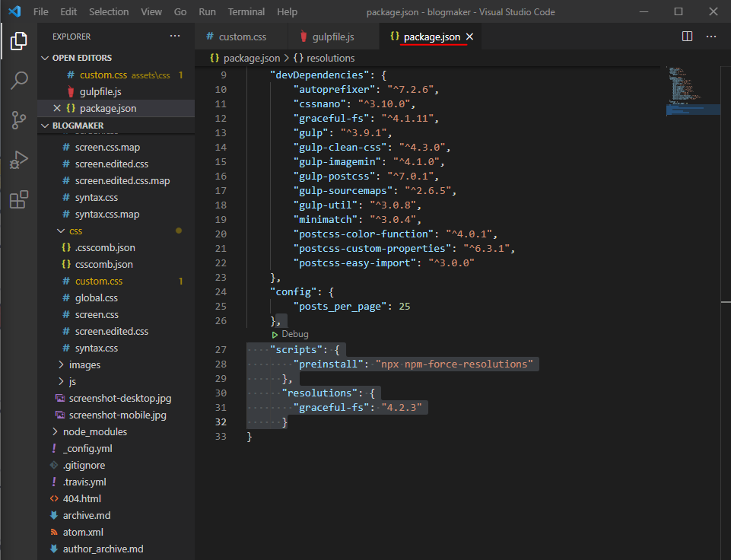Screen dimensions: 731x560
Task: Open the Go menu
Action: 180,11
